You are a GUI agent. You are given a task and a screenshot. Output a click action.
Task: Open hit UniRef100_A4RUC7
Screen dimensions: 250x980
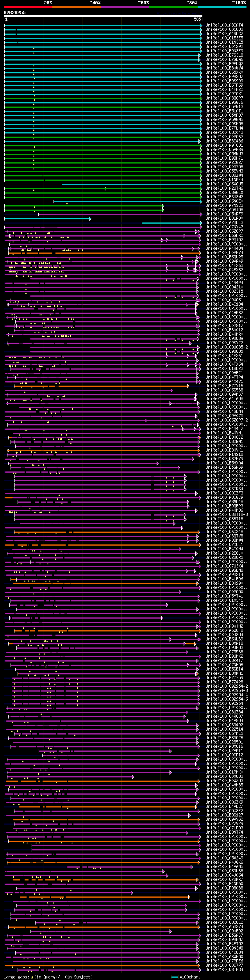pos(224,34)
